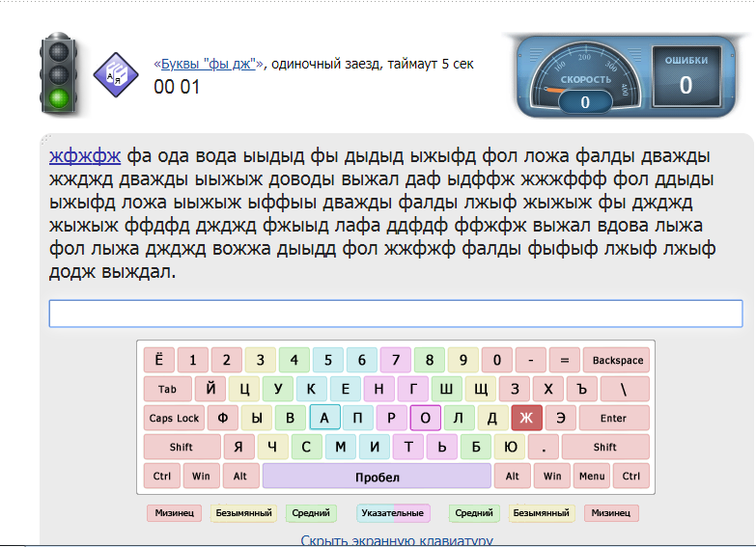Click the Указательные finger legend
Screen dimensions: 756x547
[x=393, y=513]
